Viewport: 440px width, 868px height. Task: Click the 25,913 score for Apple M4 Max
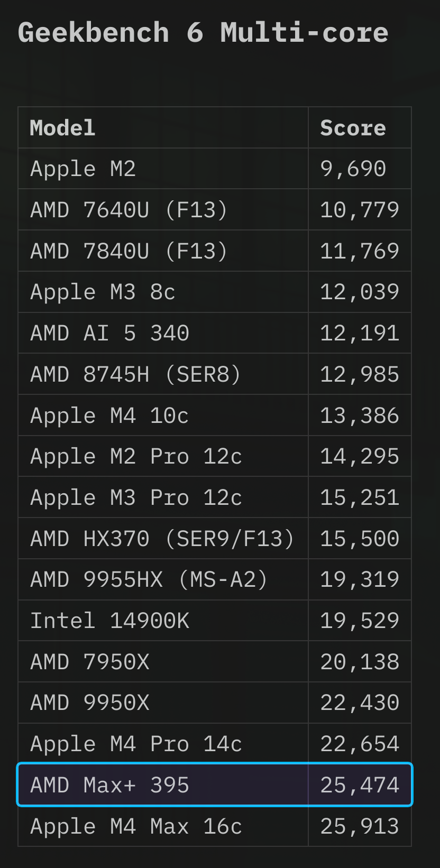(360, 826)
